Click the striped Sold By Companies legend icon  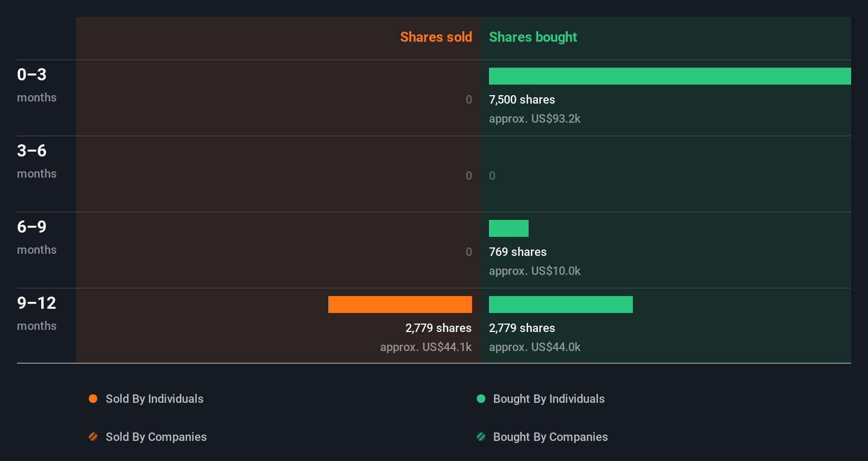tap(93, 437)
